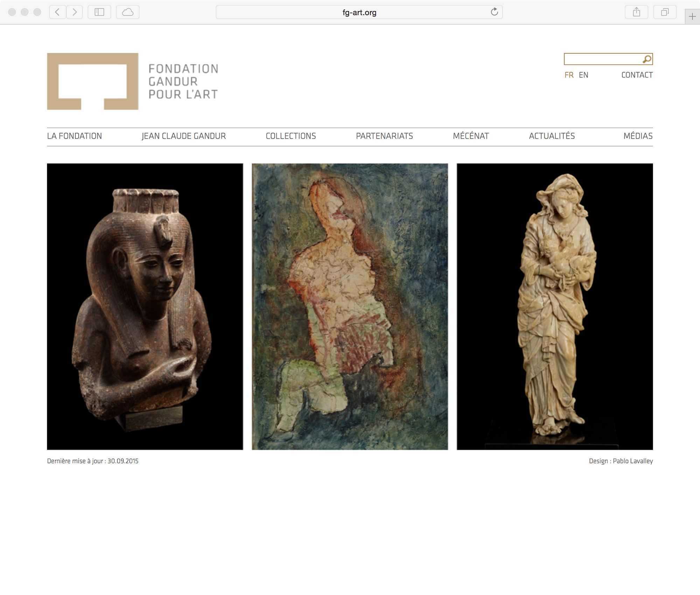Switch site language to EN
700x595 pixels.
583,75
